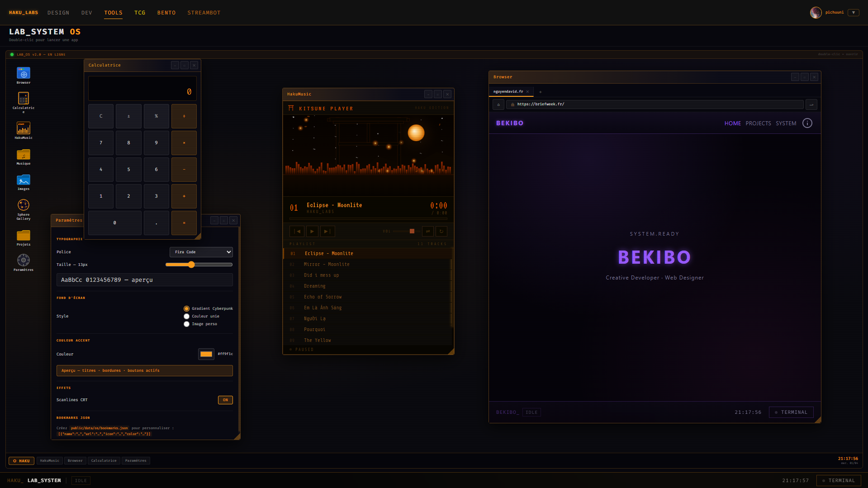Open the HAKU start menu
Viewport: 868px width, 488px height.
[x=21, y=461]
